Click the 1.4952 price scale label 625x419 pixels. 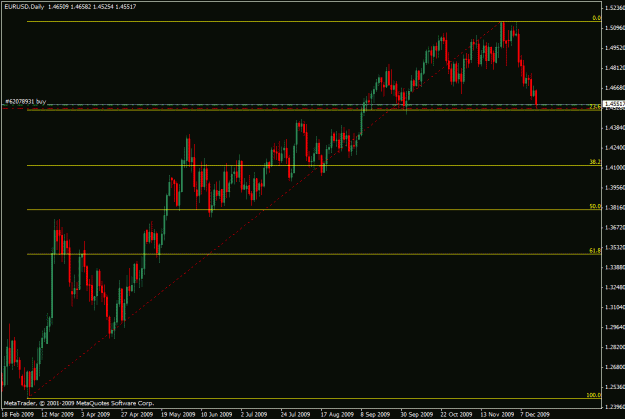click(615, 48)
